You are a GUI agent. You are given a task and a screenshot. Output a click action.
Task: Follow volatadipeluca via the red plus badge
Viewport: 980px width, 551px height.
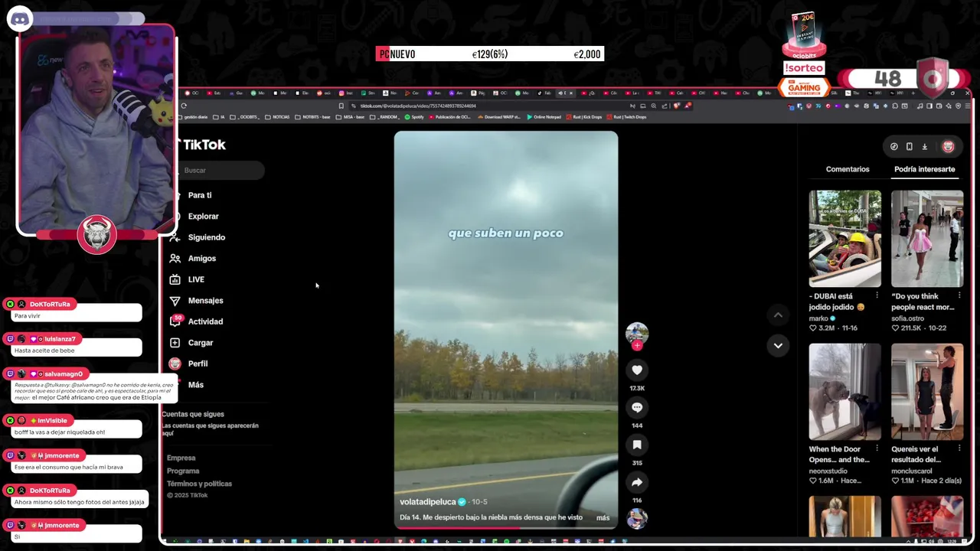(x=637, y=345)
